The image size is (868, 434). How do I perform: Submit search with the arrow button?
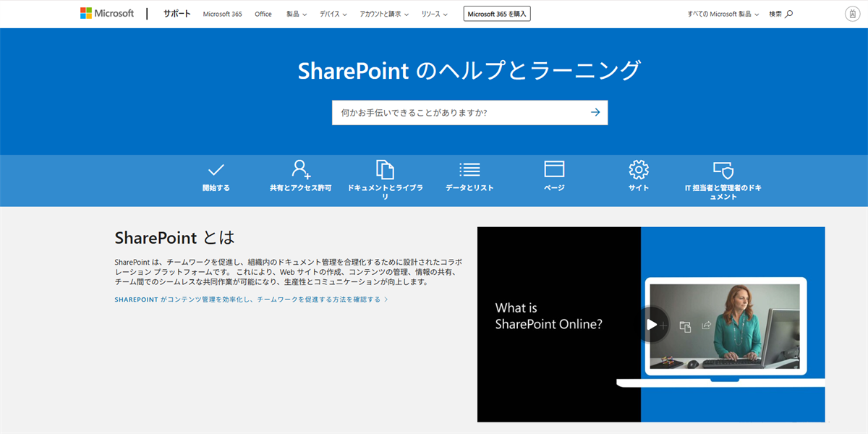[x=595, y=112]
